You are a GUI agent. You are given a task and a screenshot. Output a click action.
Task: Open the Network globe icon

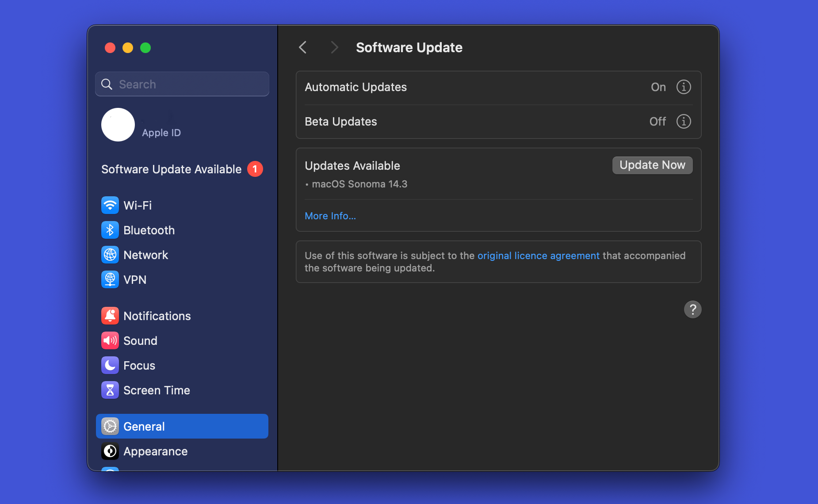tap(110, 255)
